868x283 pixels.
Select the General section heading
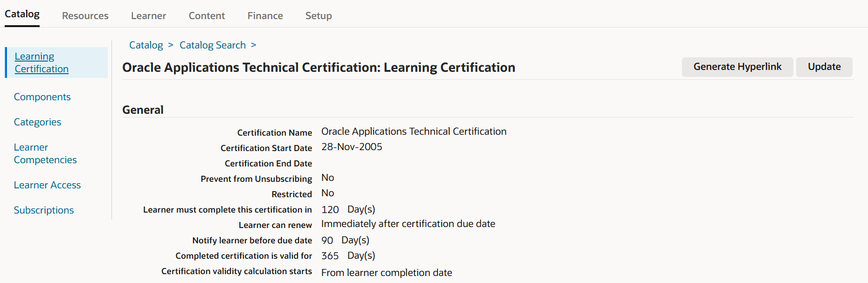pyautogui.click(x=143, y=110)
